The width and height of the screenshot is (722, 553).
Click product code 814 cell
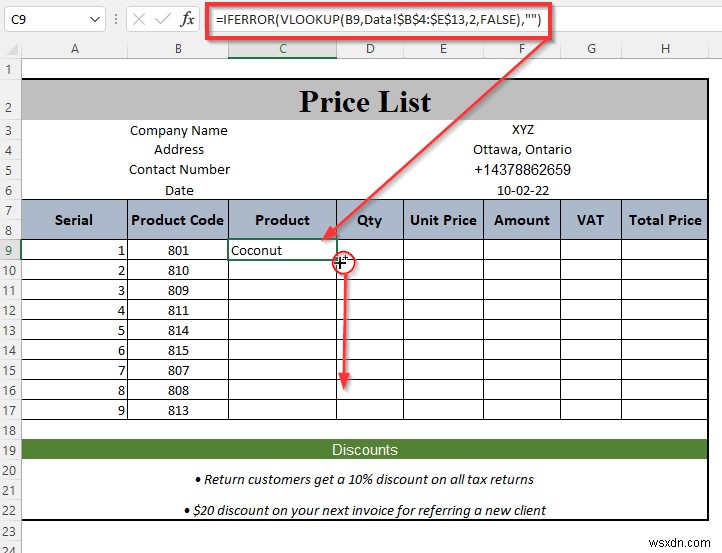(178, 330)
